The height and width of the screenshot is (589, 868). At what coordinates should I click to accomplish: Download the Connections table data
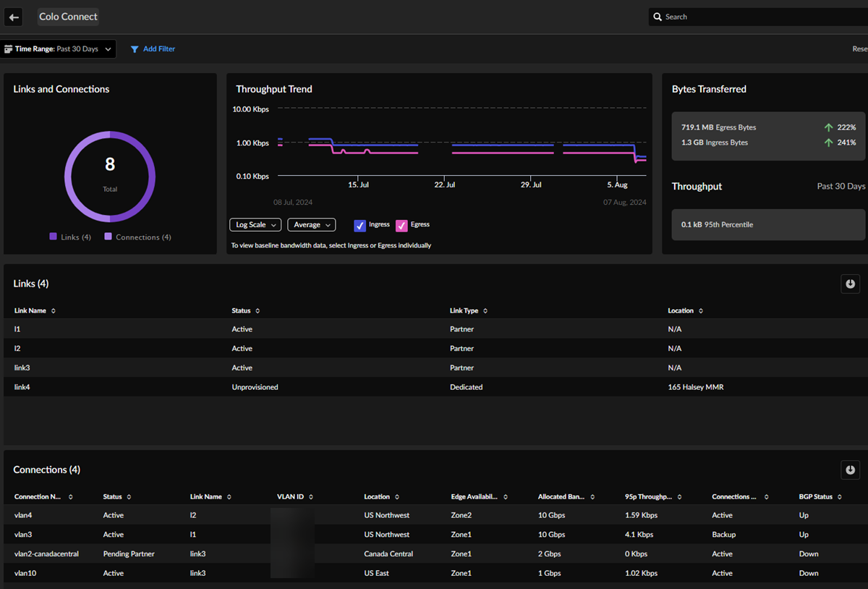click(x=851, y=470)
